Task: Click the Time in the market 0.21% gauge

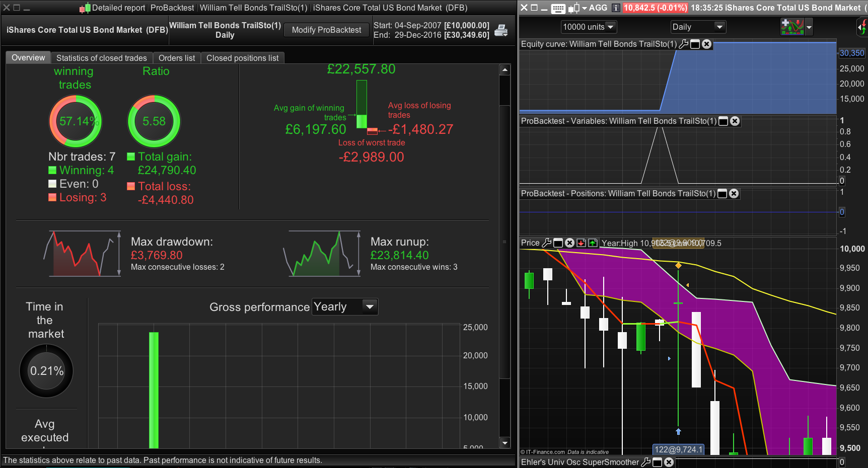Action: 46,371
